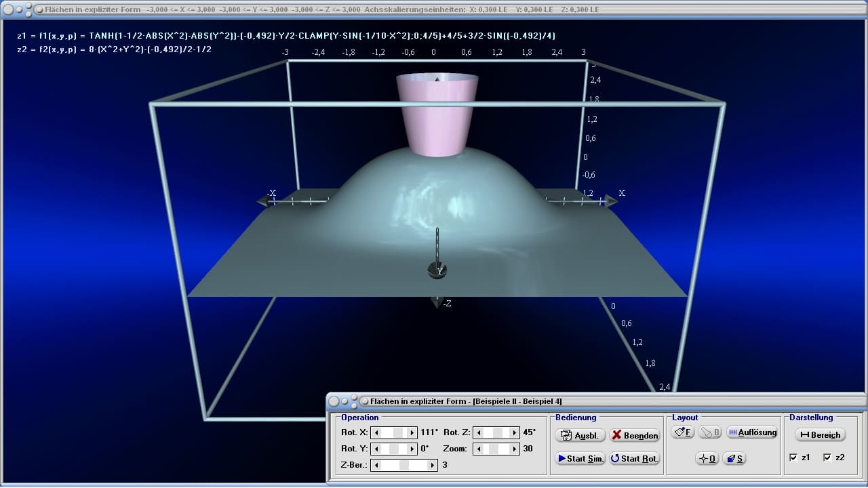Click the Ausbl. hide panel button
Image resolution: width=868 pixels, height=488 pixels.
580,435
